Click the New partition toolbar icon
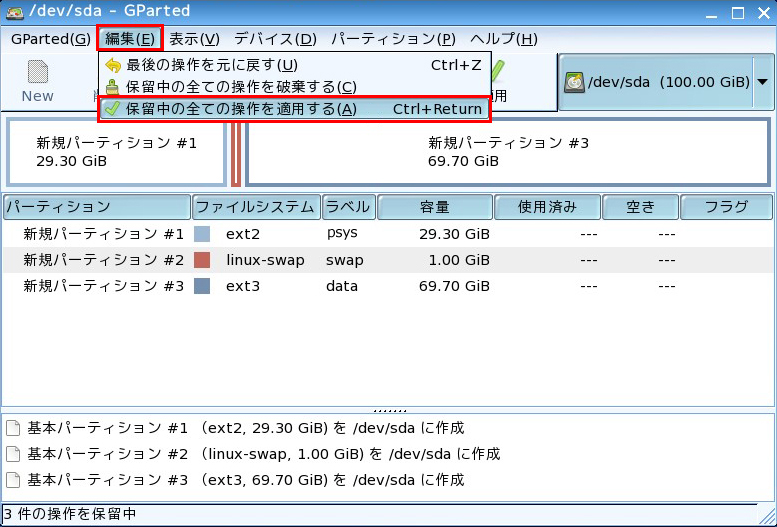 [38, 74]
